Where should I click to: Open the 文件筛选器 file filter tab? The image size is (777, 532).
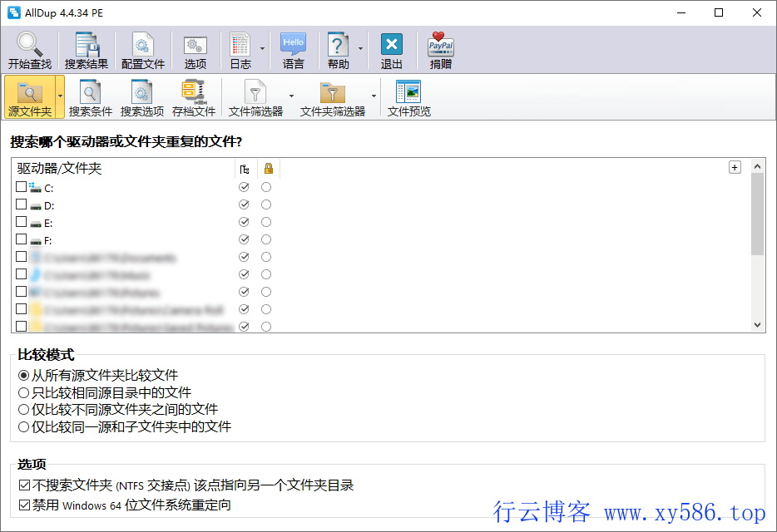pos(255,97)
